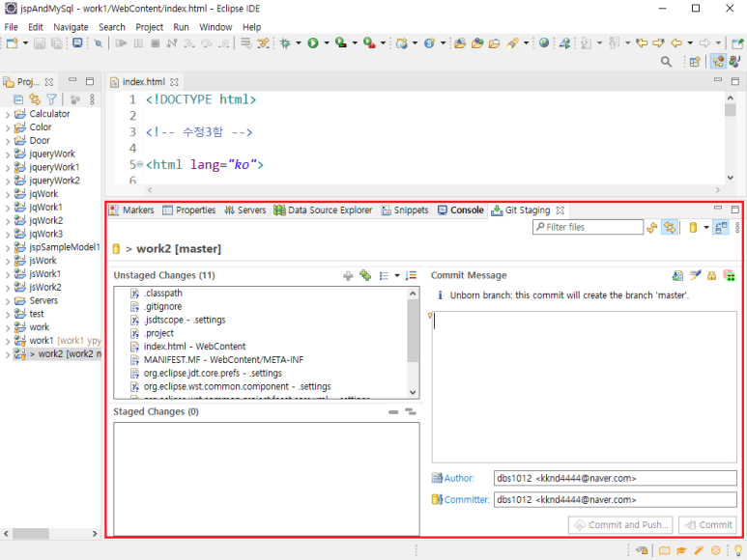Open the Project Explorer view menu dots

click(x=92, y=98)
